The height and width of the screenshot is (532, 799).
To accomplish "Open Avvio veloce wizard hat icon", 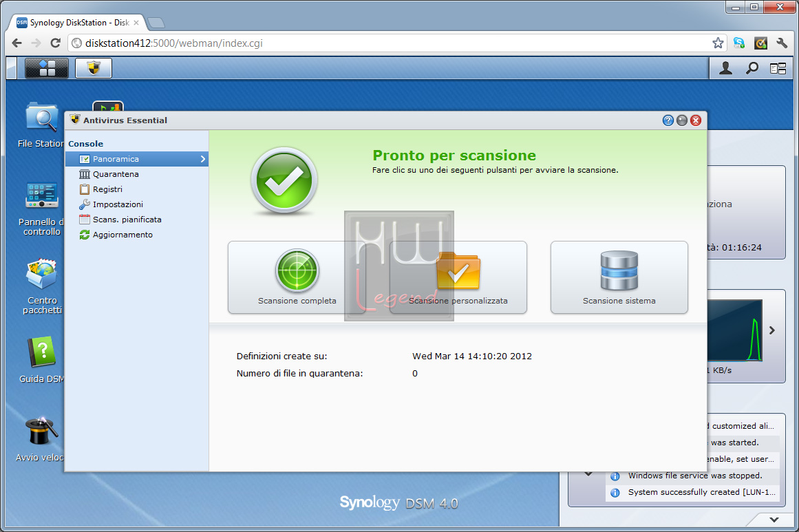I will coord(41,439).
